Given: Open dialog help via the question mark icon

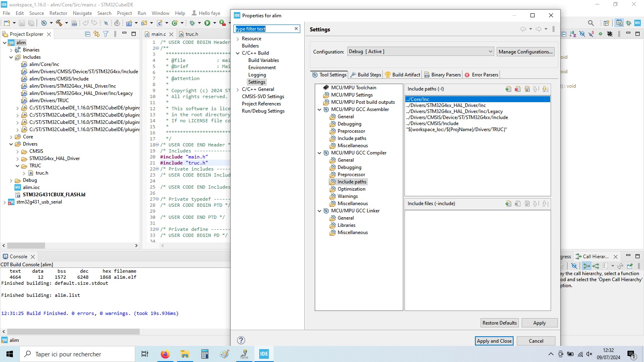Looking at the screenshot, I should click(241, 340).
